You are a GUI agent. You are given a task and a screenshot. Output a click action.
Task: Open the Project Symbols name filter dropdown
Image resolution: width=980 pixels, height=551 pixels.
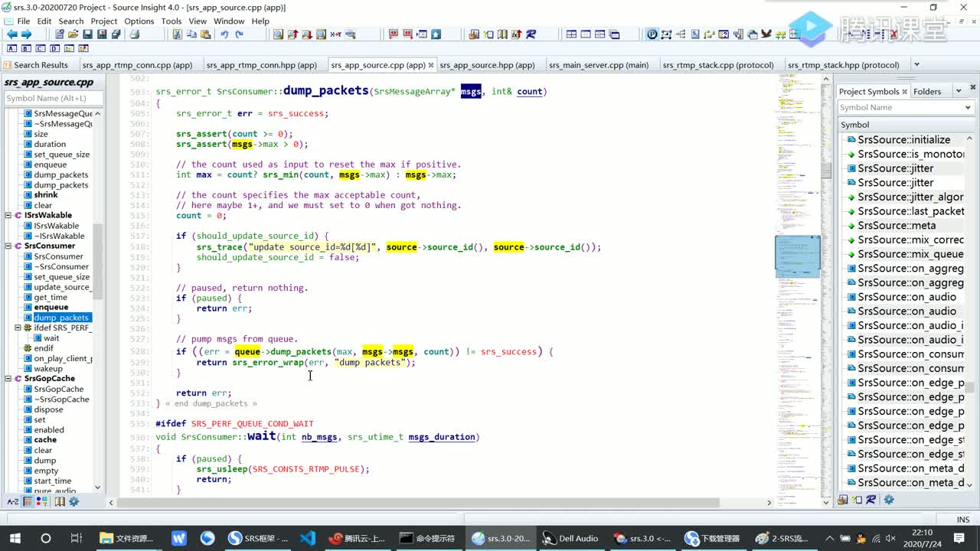[968, 108]
